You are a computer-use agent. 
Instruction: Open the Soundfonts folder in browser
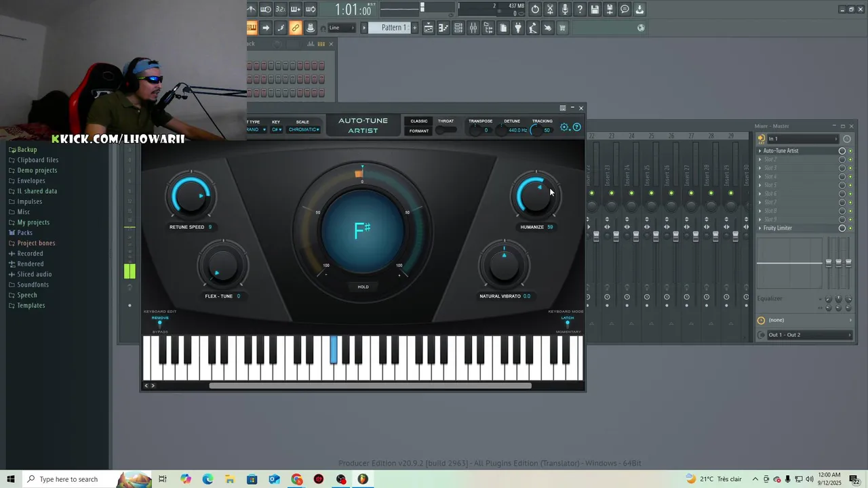(x=33, y=285)
